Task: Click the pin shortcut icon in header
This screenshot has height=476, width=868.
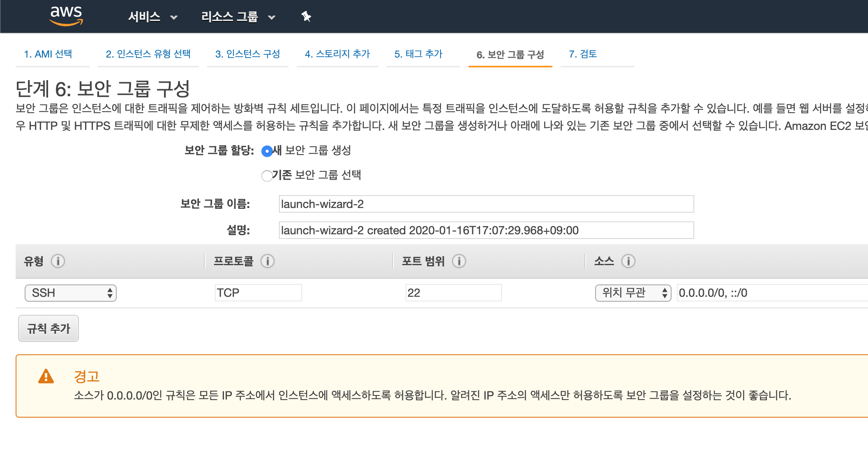Action: pos(306,17)
